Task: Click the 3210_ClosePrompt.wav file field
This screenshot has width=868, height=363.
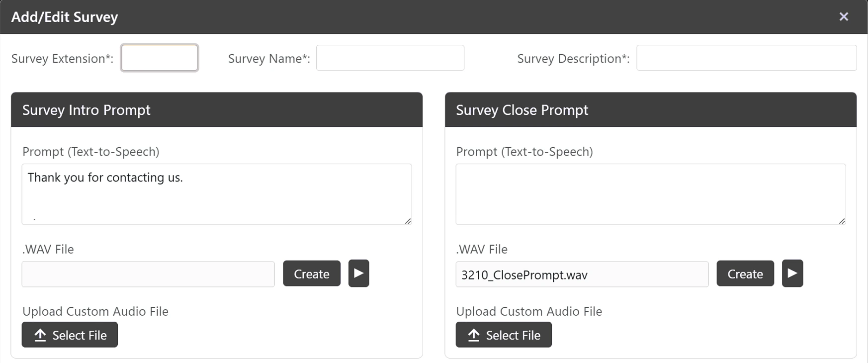Action: (582, 274)
